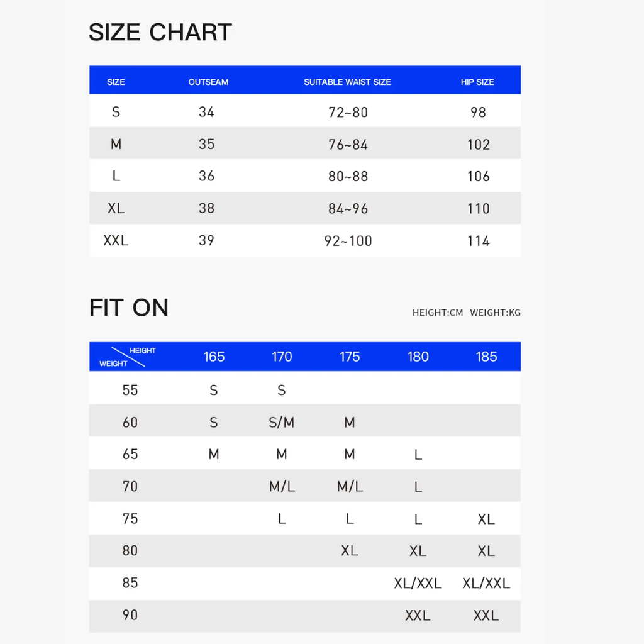This screenshot has height=644, width=644.
Task: Click the XL/XXL cell under height 180
Action: 418,583
